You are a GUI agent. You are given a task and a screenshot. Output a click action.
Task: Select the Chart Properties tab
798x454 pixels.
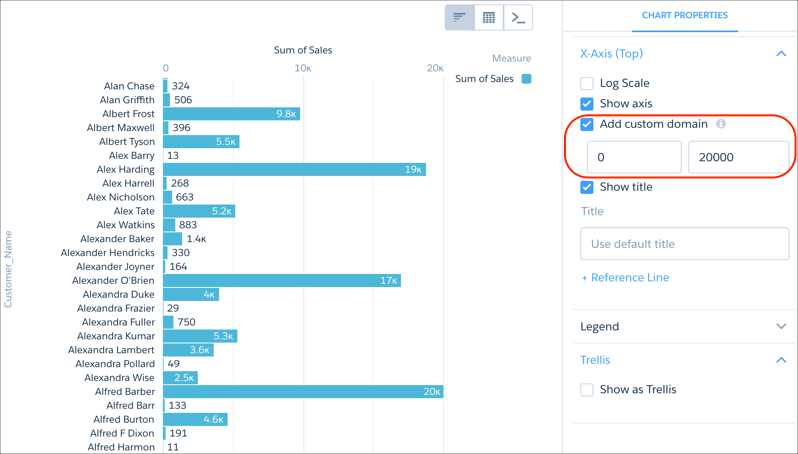pos(685,15)
